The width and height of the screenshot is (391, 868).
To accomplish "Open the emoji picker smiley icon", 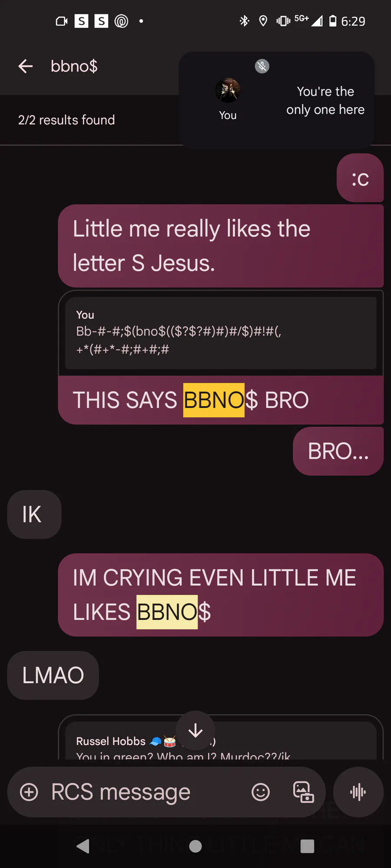I will point(261,792).
